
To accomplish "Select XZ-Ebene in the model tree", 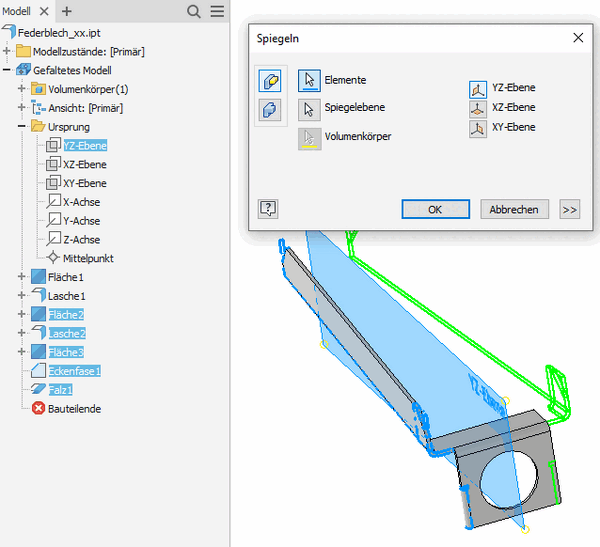I will 84,164.
